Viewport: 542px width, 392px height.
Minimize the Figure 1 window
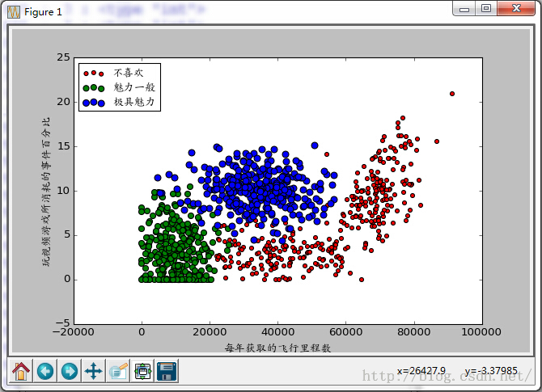click(x=464, y=8)
